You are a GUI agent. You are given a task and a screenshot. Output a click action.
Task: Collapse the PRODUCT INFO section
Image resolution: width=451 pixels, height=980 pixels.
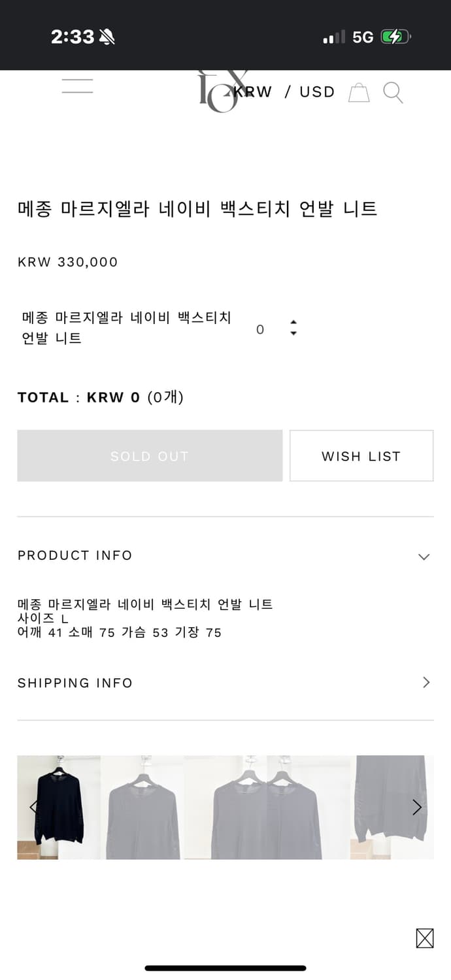pyautogui.click(x=424, y=557)
